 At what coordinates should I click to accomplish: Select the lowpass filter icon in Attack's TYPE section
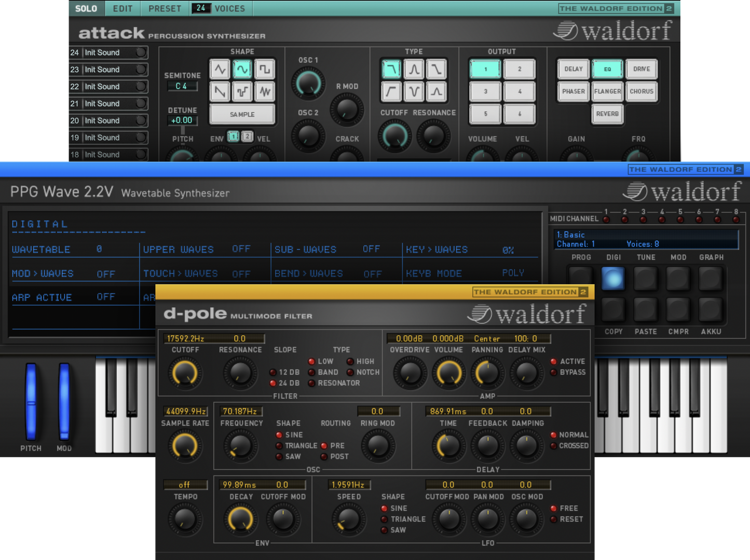tap(391, 69)
